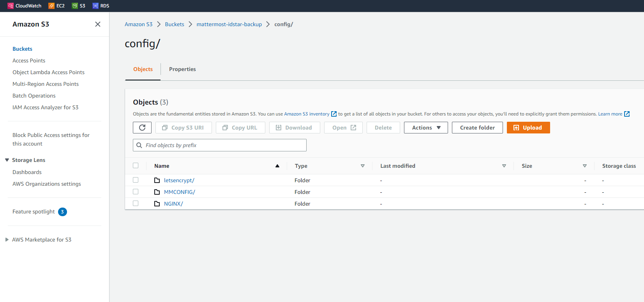The width and height of the screenshot is (644, 302).
Task: Collapse the Storage Lens section
Action: [7, 160]
